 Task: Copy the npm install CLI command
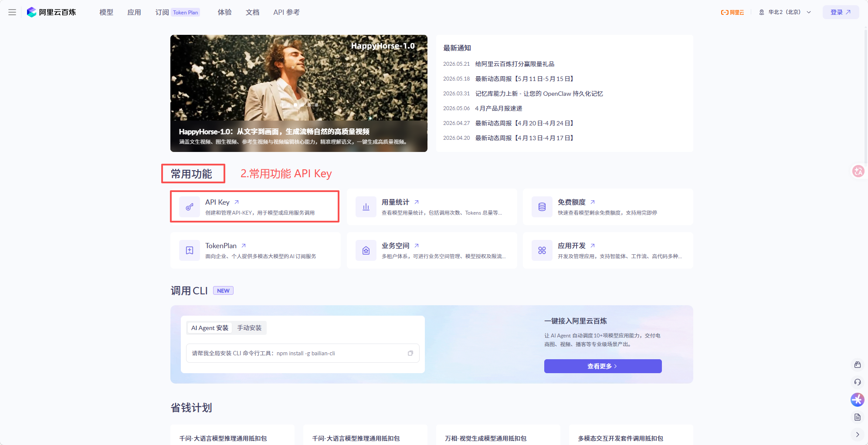410,353
